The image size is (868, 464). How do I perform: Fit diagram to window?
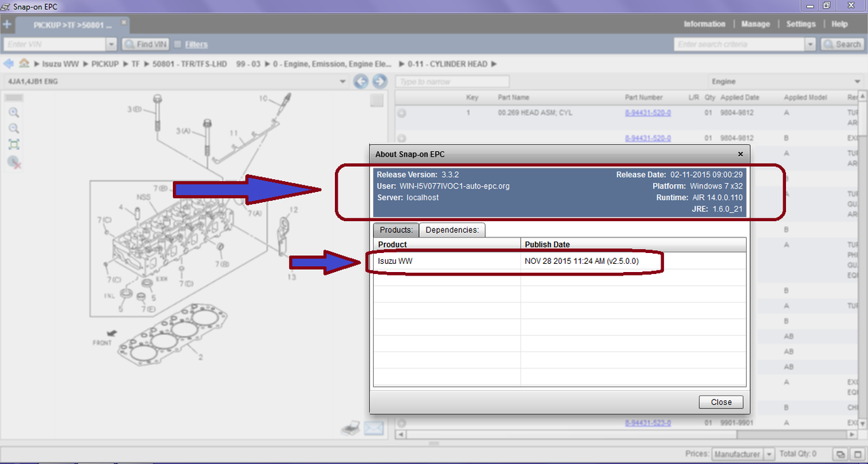(x=14, y=144)
